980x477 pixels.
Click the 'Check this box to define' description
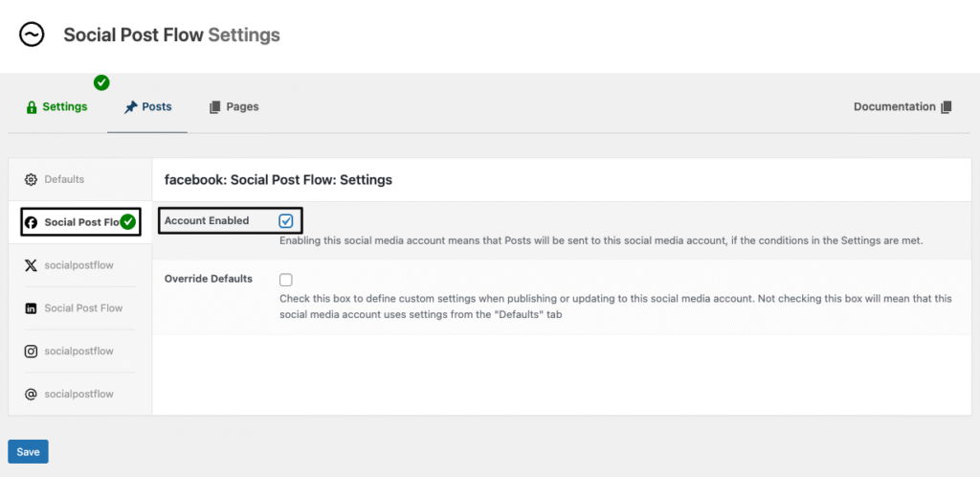[x=615, y=307]
